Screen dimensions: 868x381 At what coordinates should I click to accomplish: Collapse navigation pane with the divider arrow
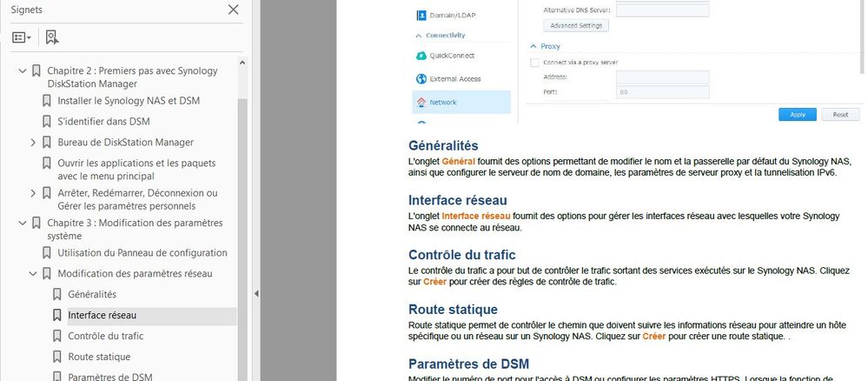(255, 294)
